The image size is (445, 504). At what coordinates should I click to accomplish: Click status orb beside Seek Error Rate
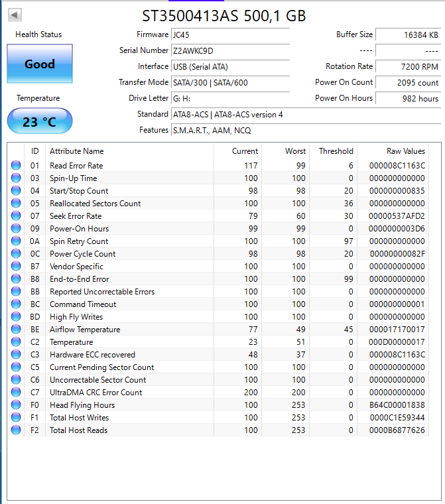coord(16,216)
